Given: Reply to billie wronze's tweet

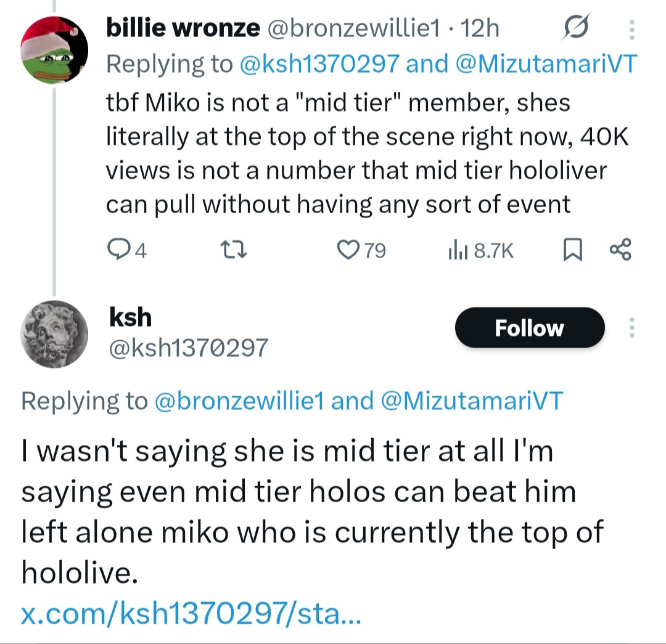Looking at the screenshot, I should pos(117,250).
